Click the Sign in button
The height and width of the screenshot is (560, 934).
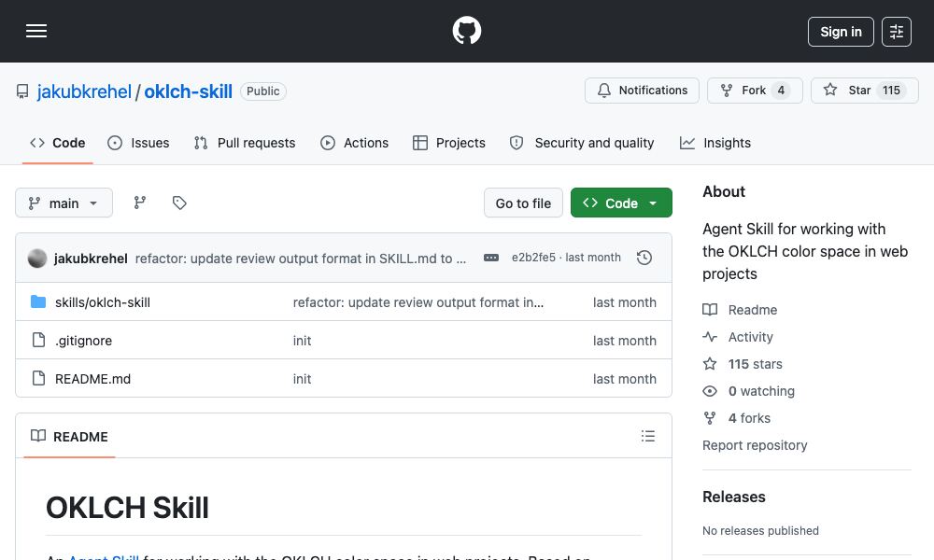tap(841, 32)
